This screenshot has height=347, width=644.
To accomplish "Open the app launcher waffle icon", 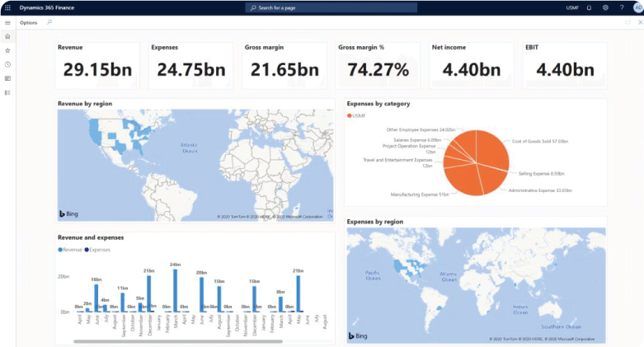I will point(7,7).
